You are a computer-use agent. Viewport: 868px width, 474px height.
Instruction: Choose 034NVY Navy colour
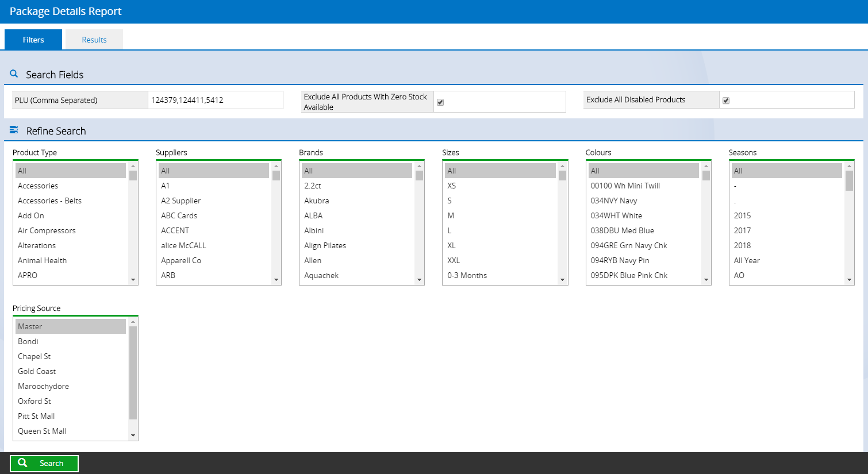[644, 201]
